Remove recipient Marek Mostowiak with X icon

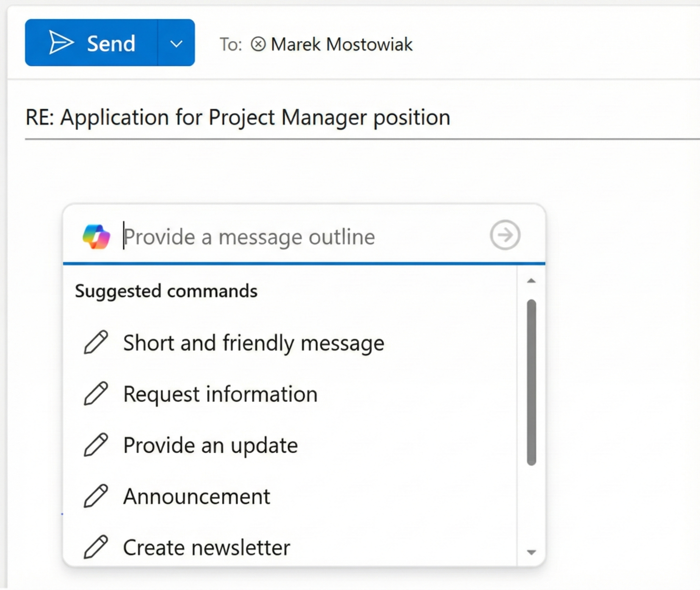pyautogui.click(x=258, y=44)
